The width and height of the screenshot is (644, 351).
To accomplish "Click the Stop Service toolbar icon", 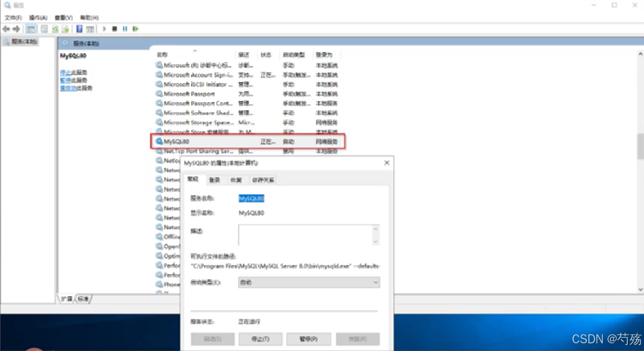I will (115, 29).
